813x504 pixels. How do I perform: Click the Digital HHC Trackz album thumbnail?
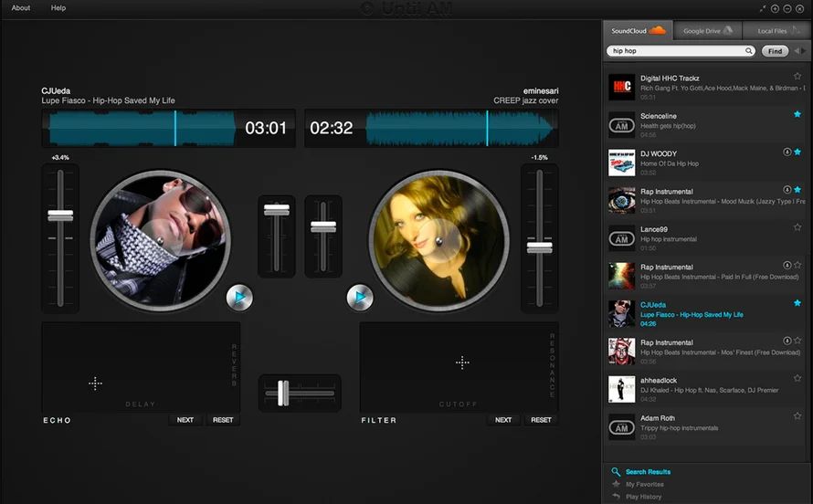(622, 87)
